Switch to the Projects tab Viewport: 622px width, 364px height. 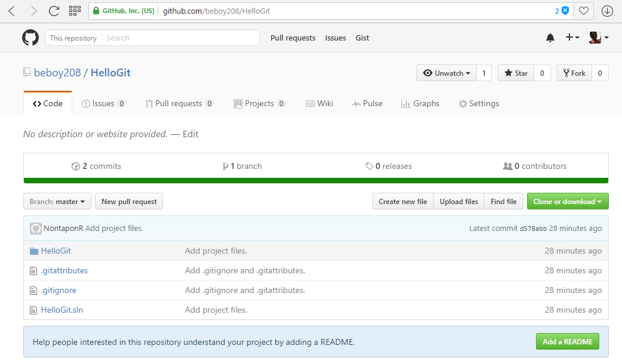[259, 103]
